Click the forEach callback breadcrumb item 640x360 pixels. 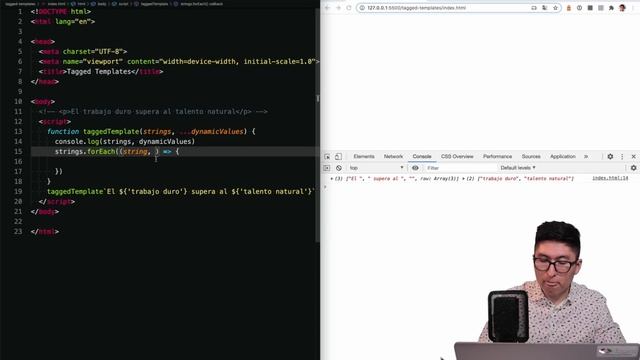(x=202, y=4)
